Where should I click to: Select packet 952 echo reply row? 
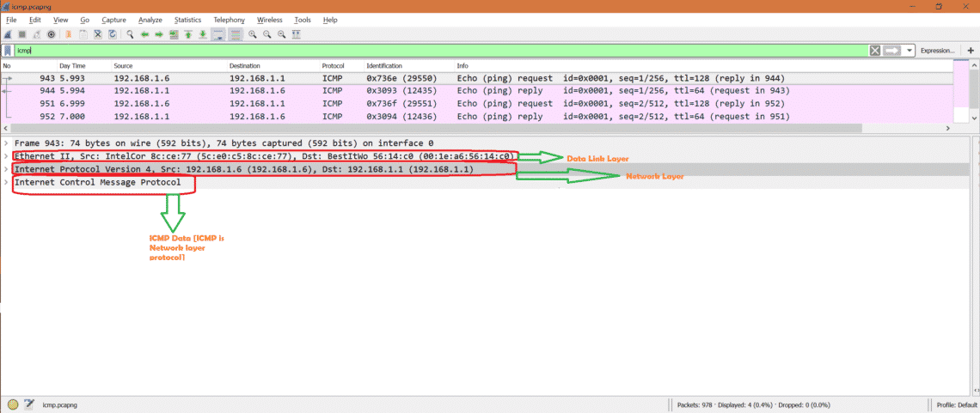(477, 117)
